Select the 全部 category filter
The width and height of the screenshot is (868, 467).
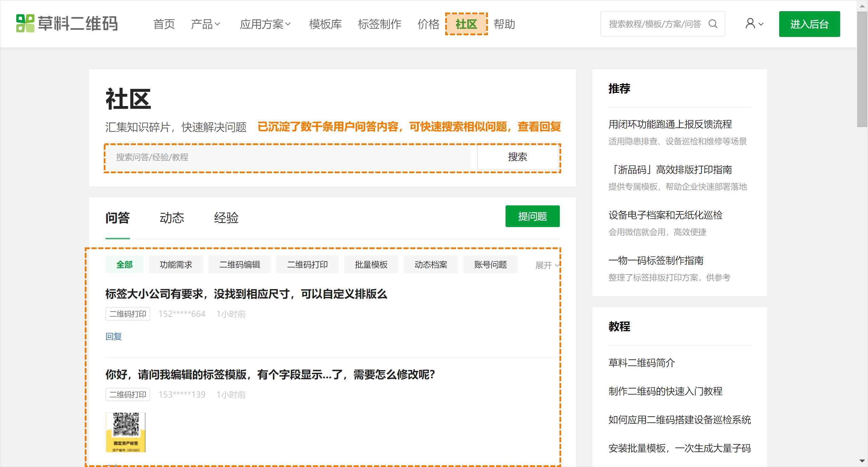pos(124,264)
